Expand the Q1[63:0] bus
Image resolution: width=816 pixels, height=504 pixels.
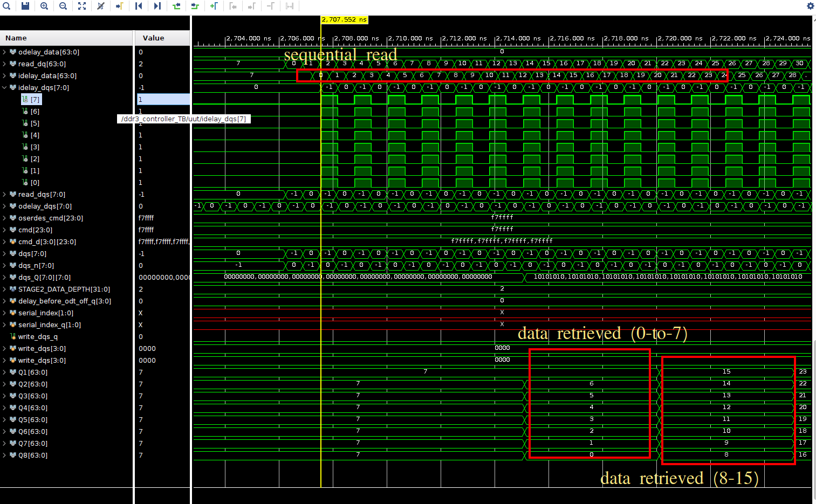tap(5, 372)
